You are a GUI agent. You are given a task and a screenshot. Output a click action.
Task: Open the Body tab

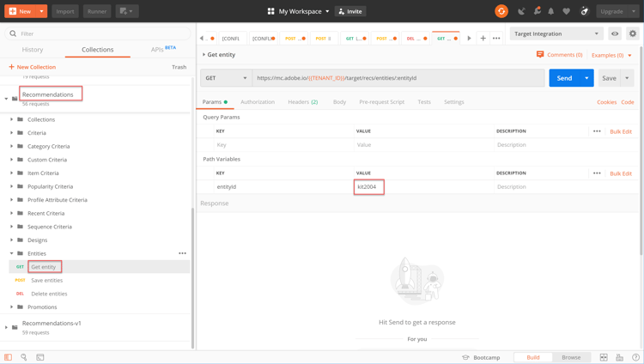coord(339,102)
